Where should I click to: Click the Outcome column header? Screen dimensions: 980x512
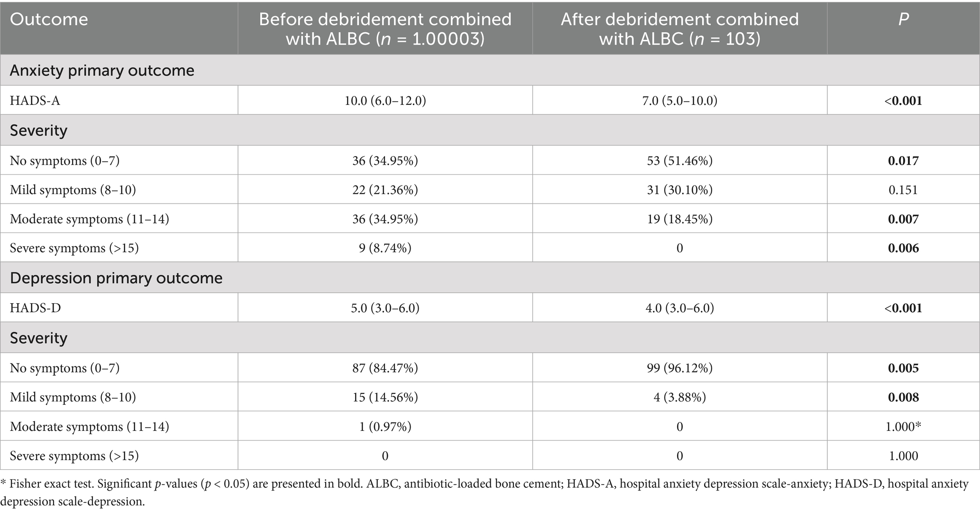coord(49,19)
